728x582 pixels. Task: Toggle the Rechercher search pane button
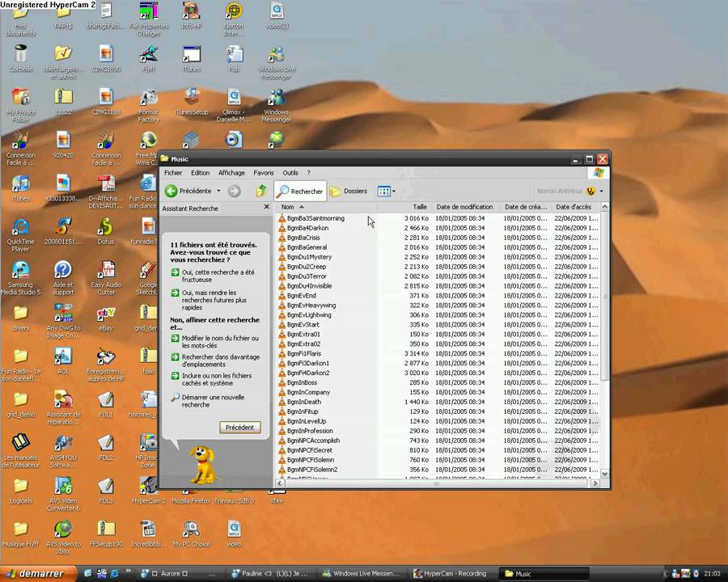point(300,191)
